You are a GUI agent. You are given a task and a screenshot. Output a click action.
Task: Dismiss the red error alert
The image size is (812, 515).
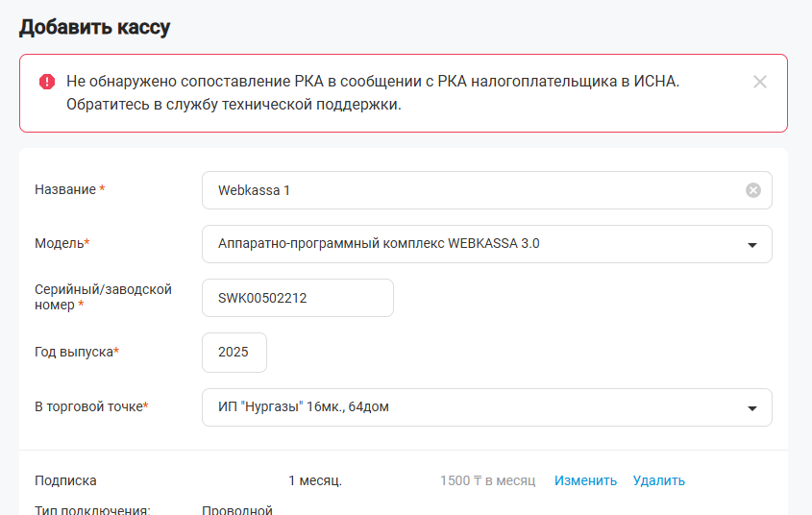[x=760, y=82]
